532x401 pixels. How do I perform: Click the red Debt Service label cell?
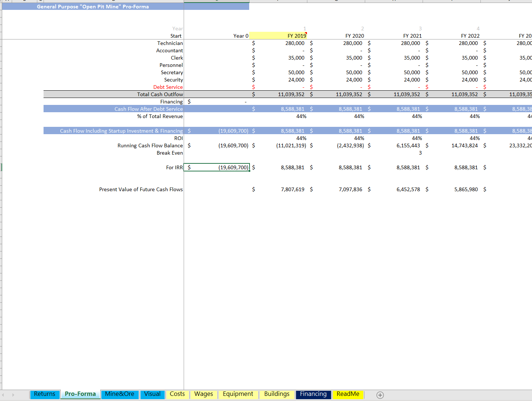[168, 87]
